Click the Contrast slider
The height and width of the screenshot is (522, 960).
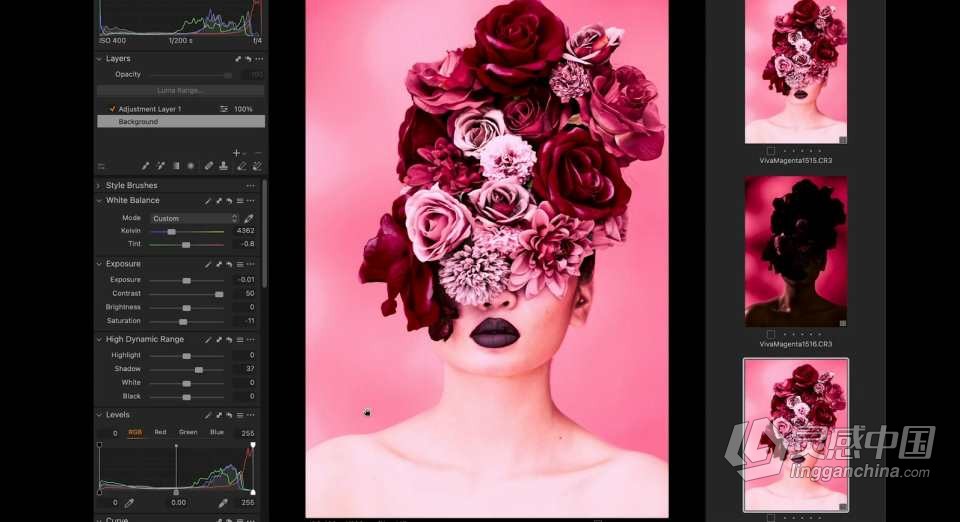(x=187, y=294)
